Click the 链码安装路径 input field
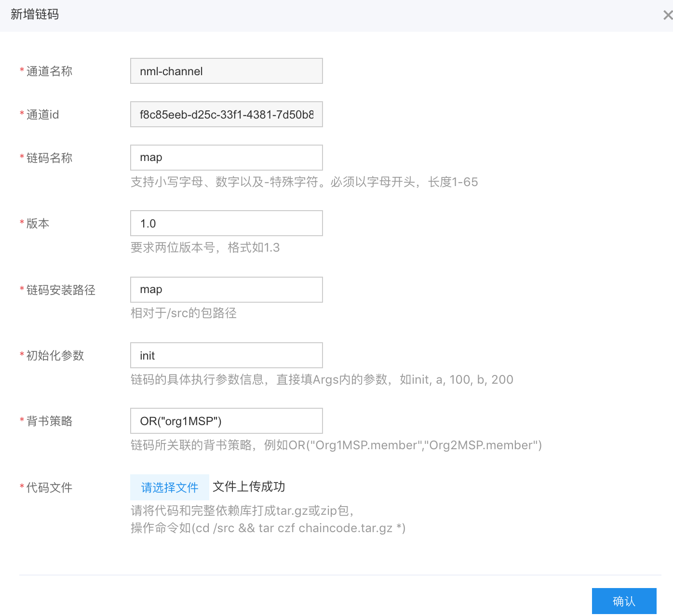This screenshot has height=616, width=673. 227,290
